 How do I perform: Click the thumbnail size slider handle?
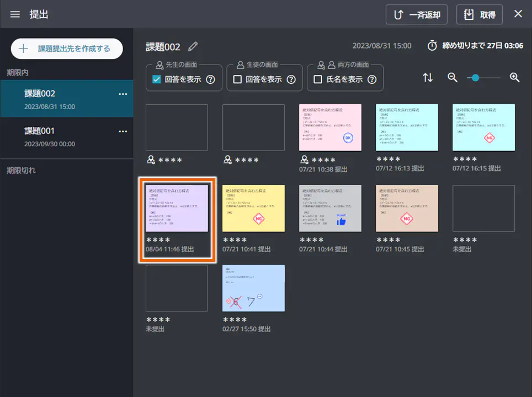(x=475, y=78)
